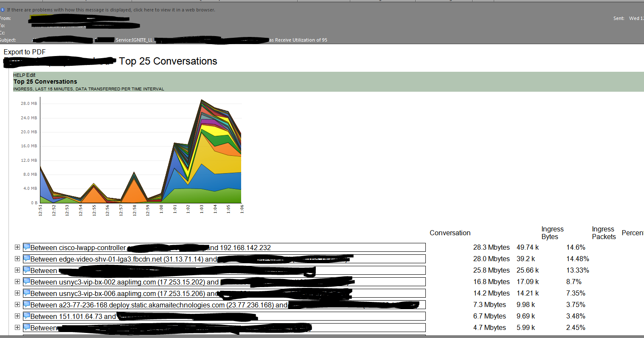
Task: Click chat icon of 25.8 Mbytes row
Action: 27,270
